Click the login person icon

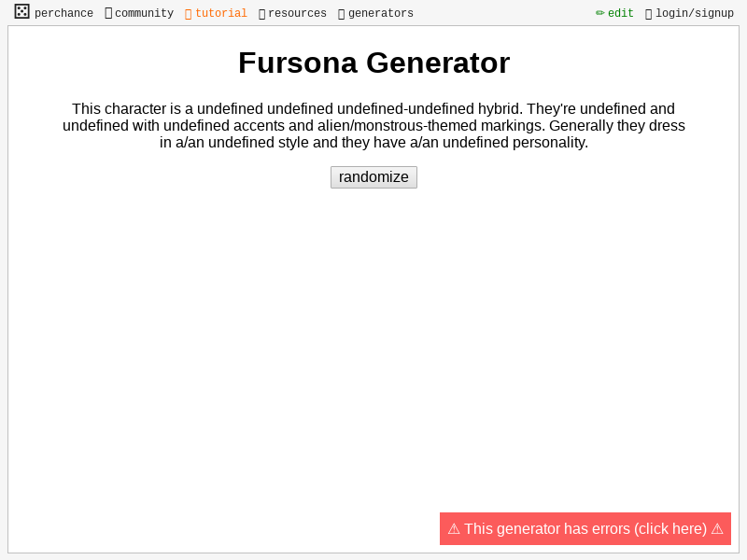coord(649,12)
